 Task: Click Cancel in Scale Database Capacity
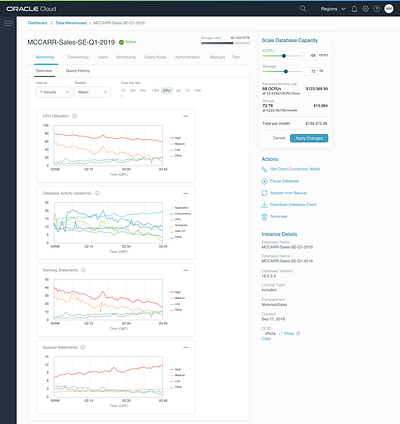279,138
